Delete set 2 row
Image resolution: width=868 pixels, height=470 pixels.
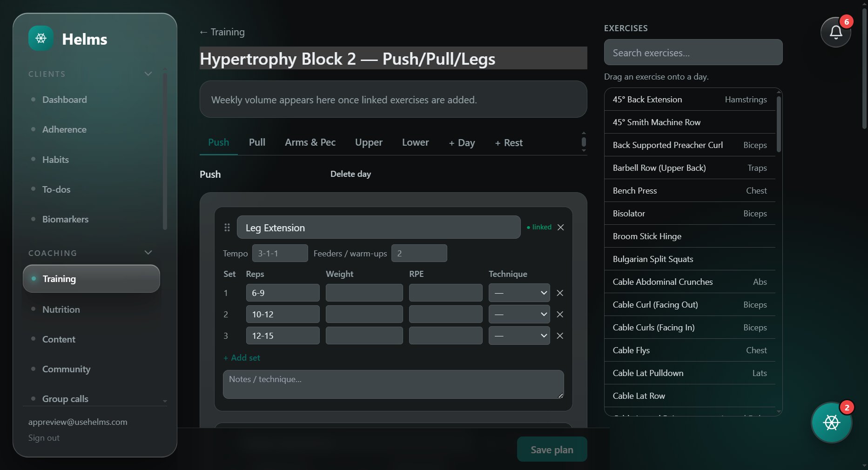(560, 314)
